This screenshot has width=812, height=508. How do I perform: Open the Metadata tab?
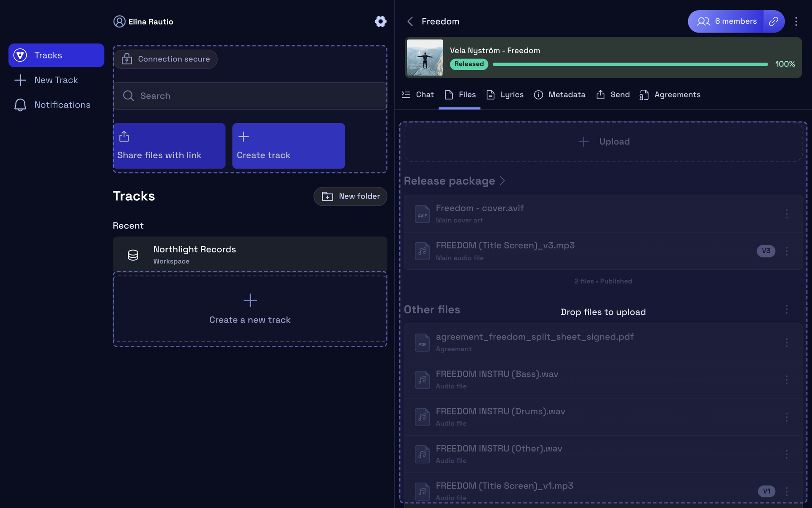click(560, 95)
